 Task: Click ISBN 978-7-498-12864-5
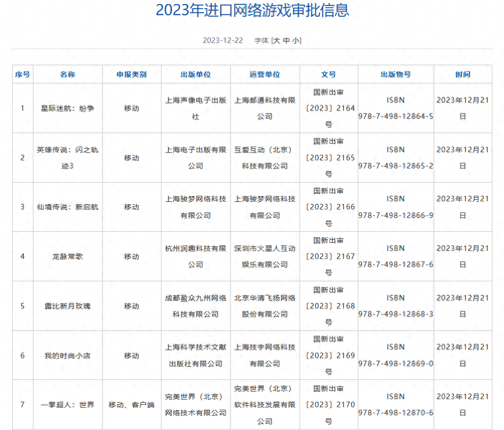396,108
